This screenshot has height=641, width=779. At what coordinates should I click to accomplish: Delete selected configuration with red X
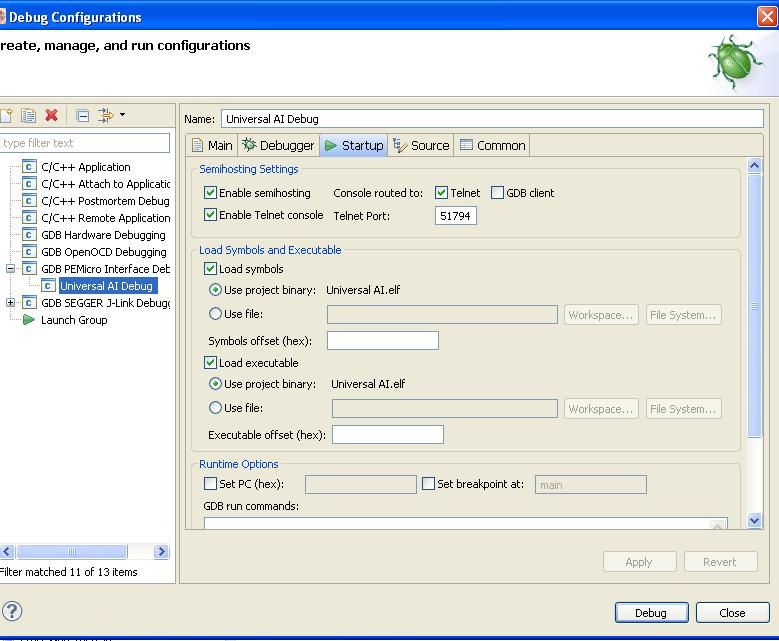[x=51, y=116]
